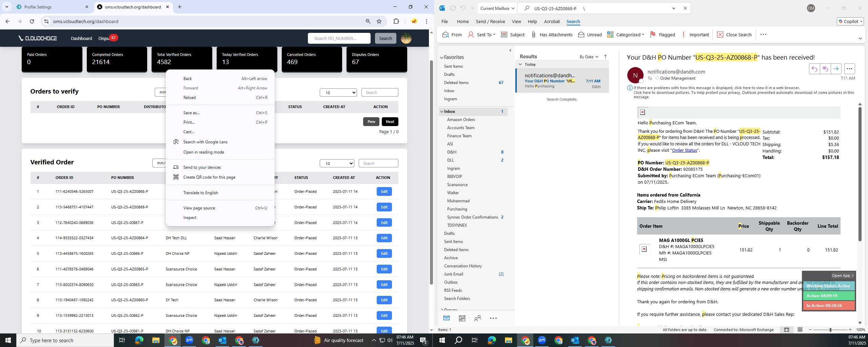Click the Outlook Copilot button
This screenshot has width=868, height=347.
tap(850, 21)
